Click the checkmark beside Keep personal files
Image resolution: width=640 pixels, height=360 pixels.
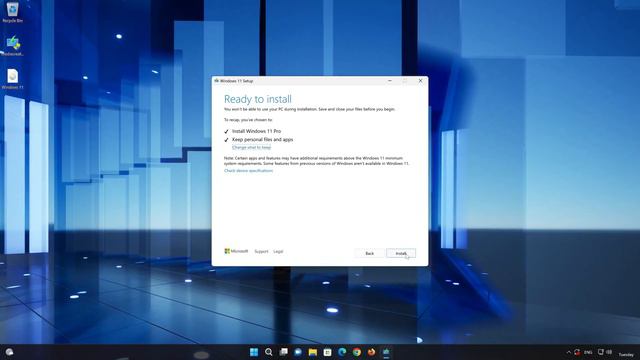coord(226,140)
